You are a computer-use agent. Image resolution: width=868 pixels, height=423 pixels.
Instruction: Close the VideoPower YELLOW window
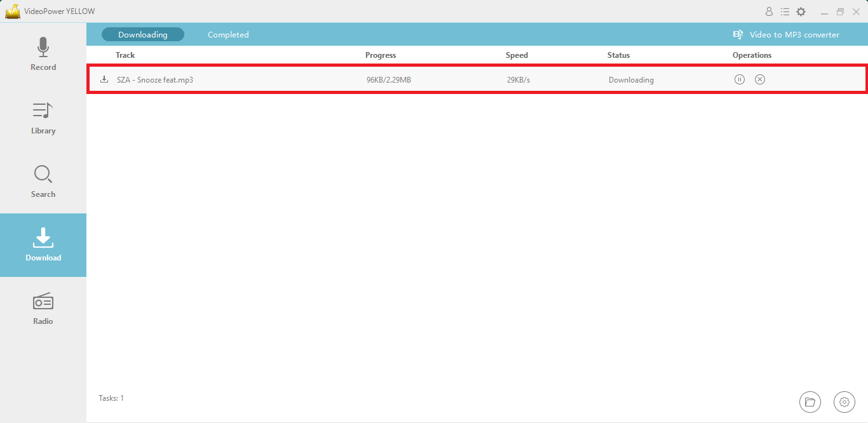click(856, 11)
